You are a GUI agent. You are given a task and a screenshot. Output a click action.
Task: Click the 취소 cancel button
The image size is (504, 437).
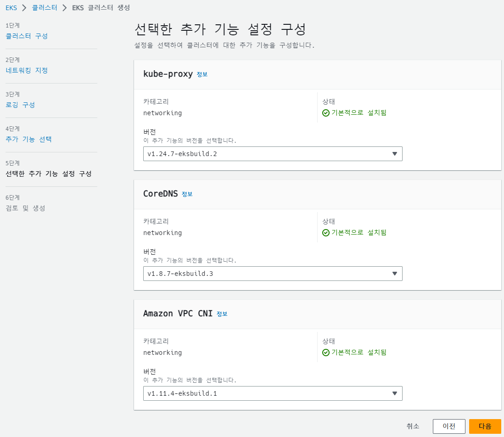point(413,426)
